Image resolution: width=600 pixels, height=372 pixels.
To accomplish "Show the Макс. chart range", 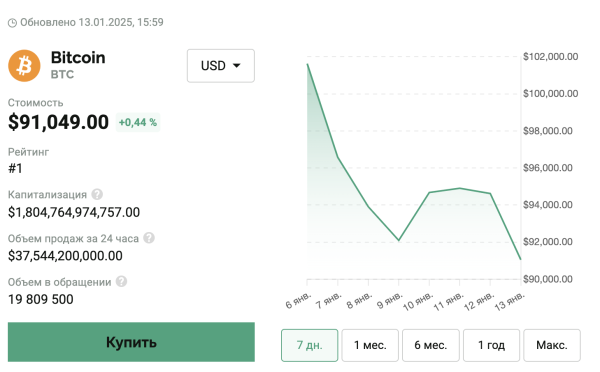I will coord(552,345).
